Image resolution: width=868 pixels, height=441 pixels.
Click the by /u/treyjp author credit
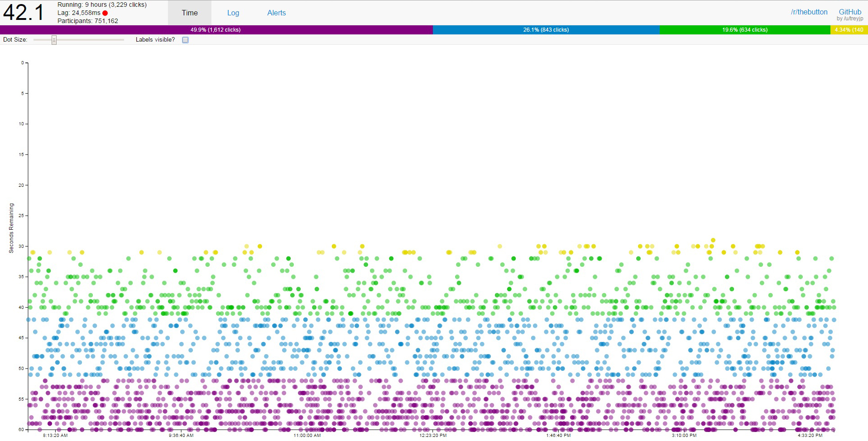click(x=850, y=19)
